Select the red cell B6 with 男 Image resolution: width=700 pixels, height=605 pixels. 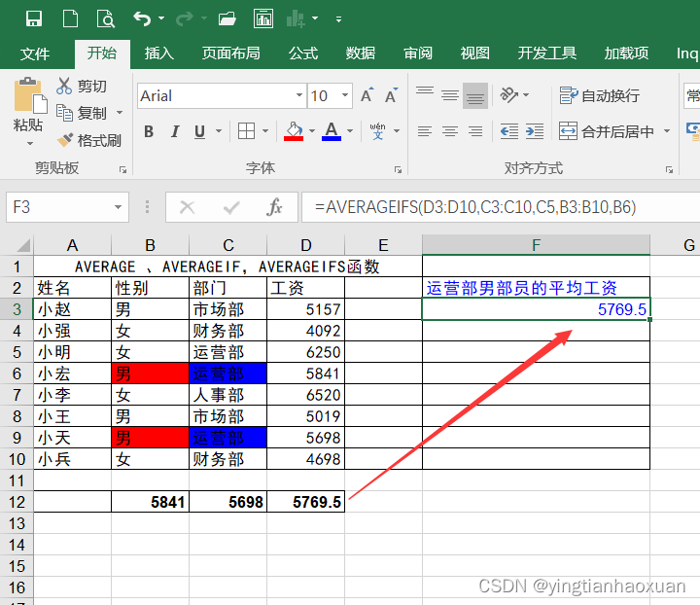coord(150,374)
